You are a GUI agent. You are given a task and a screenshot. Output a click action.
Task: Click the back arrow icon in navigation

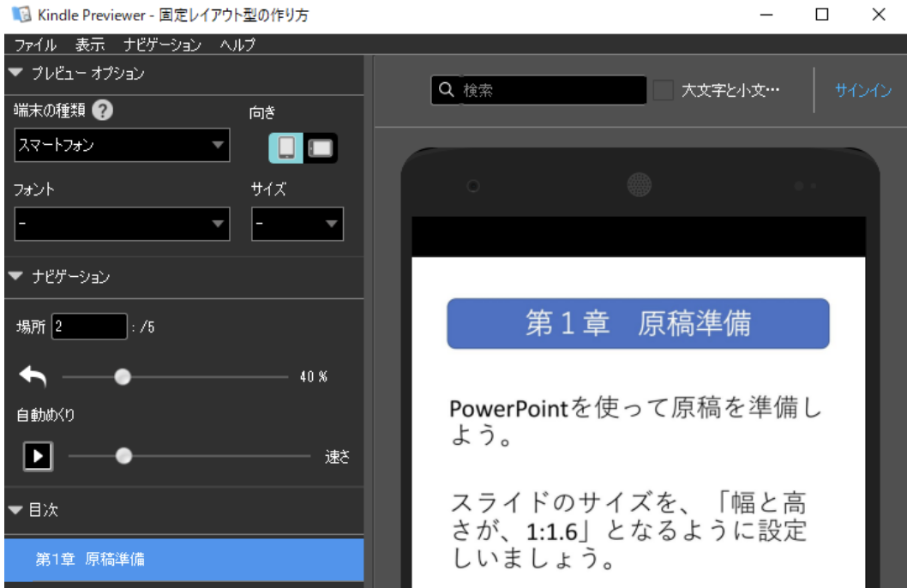point(33,376)
